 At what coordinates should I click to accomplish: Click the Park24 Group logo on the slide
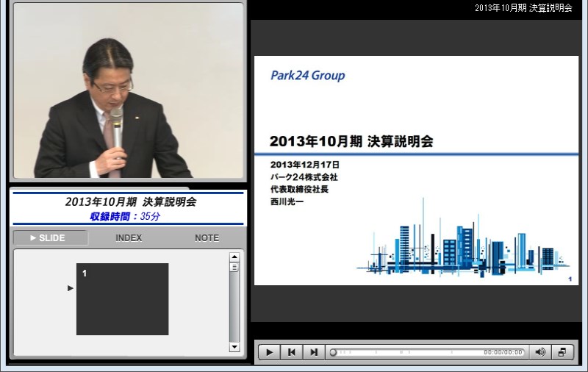(307, 76)
